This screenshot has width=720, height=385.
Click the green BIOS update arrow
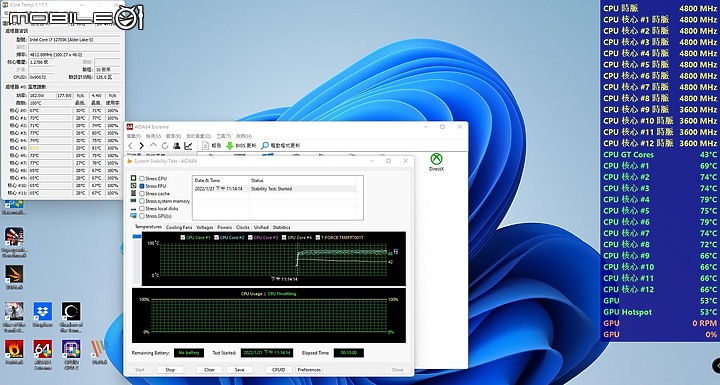pyautogui.click(x=230, y=146)
